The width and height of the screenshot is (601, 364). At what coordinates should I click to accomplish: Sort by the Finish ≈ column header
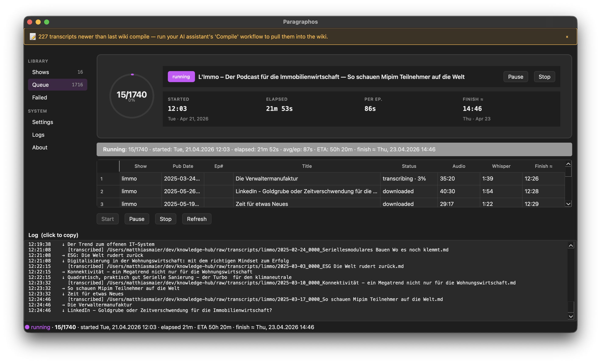point(544,166)
